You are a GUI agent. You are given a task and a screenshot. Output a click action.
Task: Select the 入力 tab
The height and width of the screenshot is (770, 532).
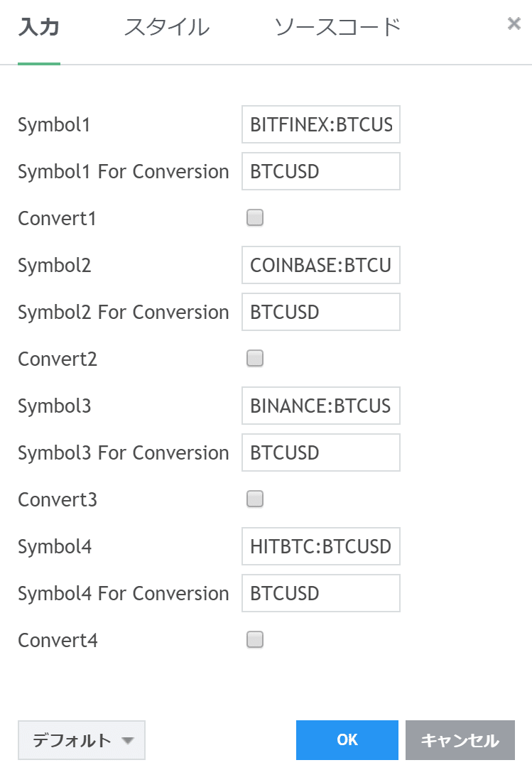point(38,28)
